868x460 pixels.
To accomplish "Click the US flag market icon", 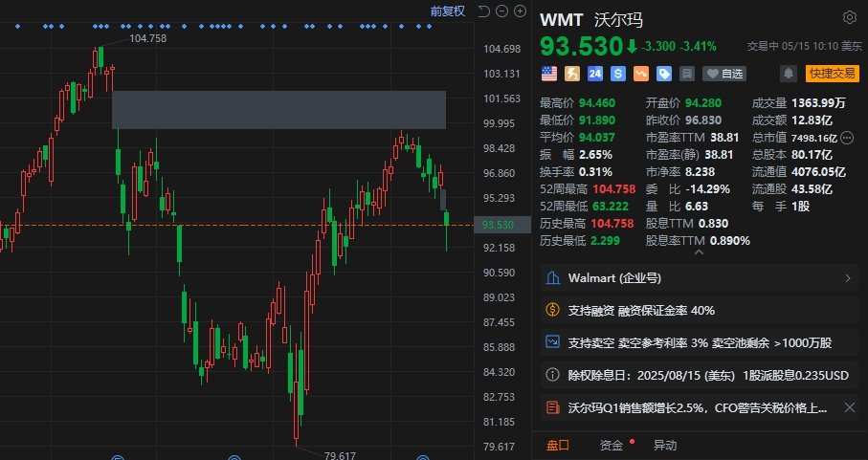I will click(x=549, y=74).
